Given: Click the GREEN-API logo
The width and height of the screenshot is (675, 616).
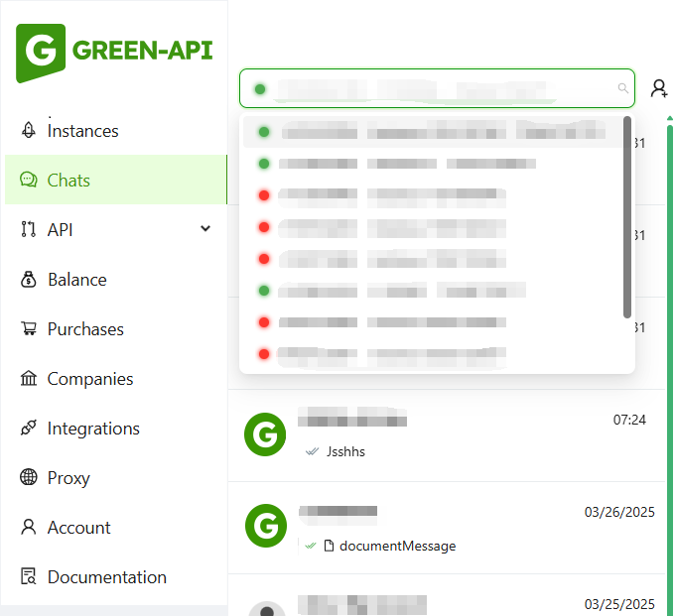Looking at the screenshot, I should (x=114, y=52).
